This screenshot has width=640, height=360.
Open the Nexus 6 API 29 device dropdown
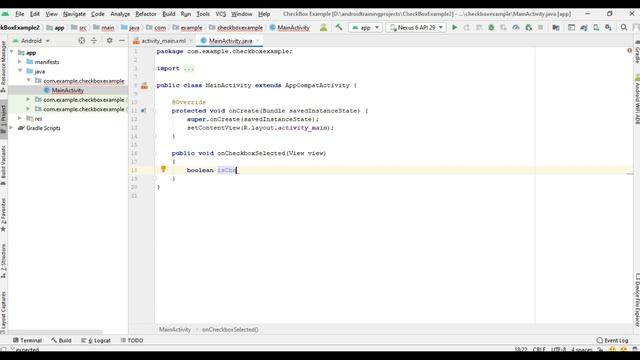416,27
